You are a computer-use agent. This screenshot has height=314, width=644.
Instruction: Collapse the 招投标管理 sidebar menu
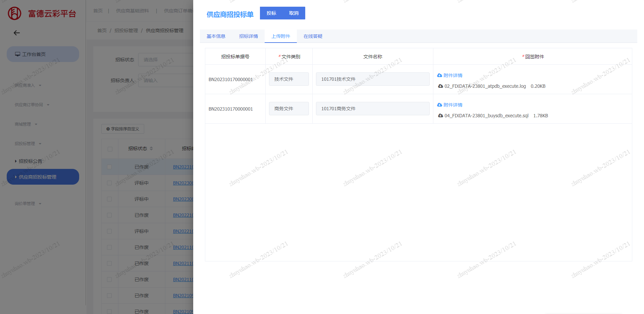click(x=28, y=144)
